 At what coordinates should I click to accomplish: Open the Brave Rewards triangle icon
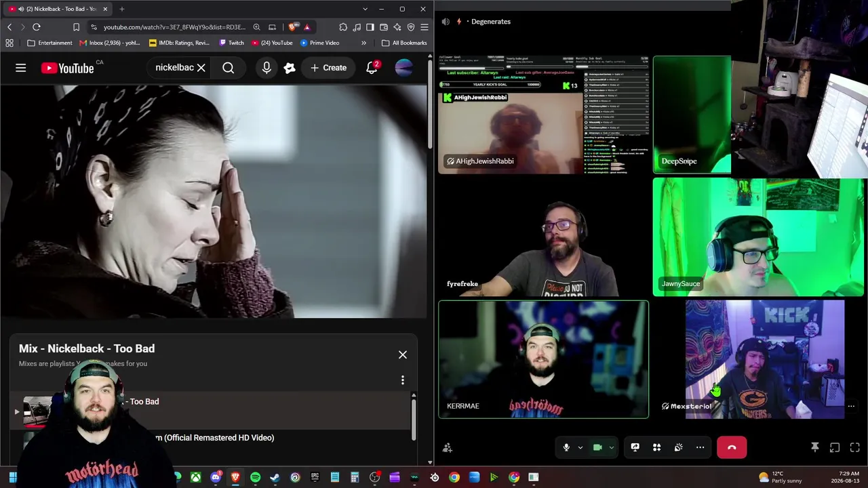(x=307, y=27)
